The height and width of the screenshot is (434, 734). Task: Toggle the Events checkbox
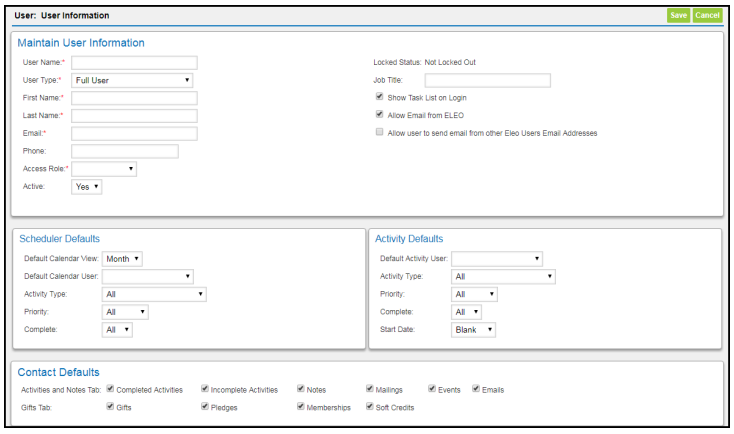point(432,389)
